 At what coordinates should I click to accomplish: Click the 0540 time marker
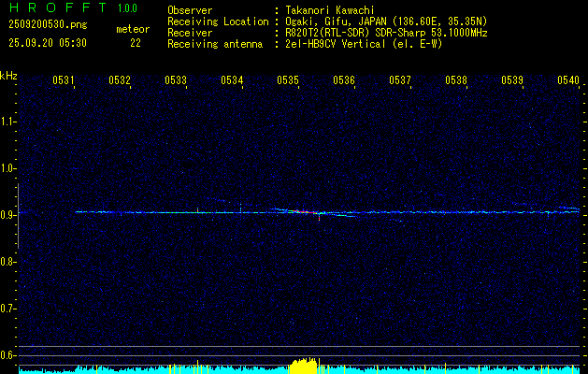(568, 80)
